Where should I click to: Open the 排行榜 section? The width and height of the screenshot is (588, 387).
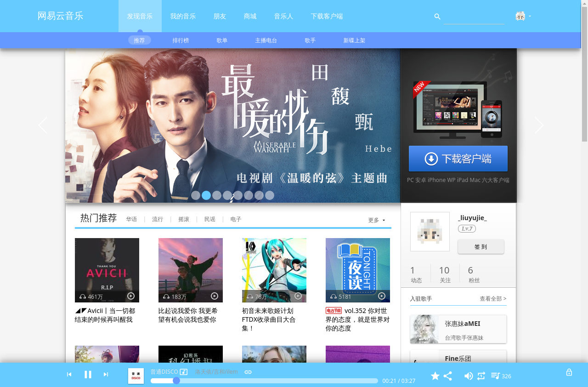click(x=181, y=40)
